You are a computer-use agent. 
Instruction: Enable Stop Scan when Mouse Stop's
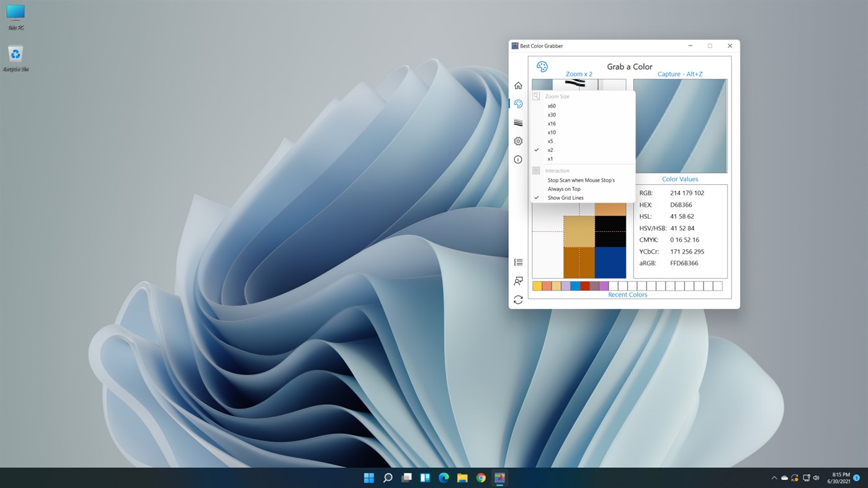[581, 180]
